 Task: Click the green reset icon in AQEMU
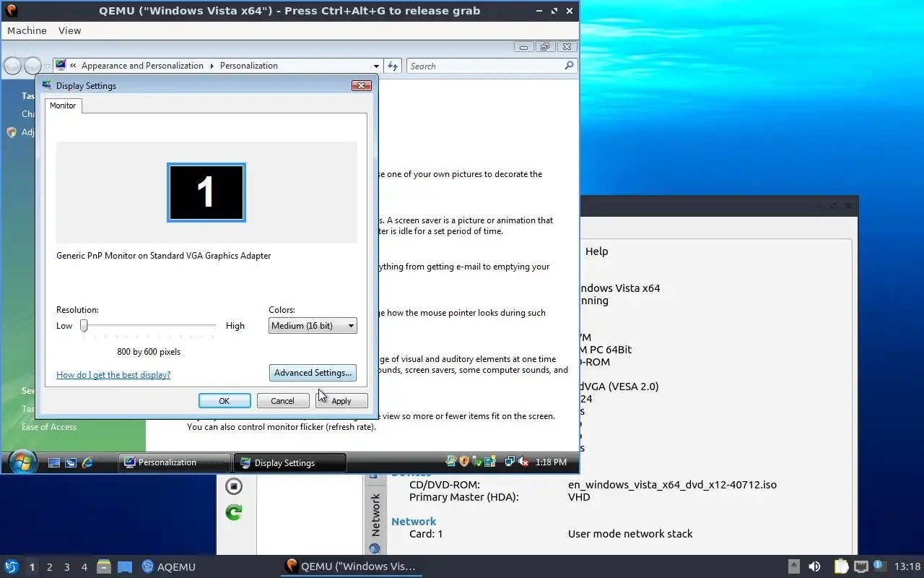click(234, 512)
